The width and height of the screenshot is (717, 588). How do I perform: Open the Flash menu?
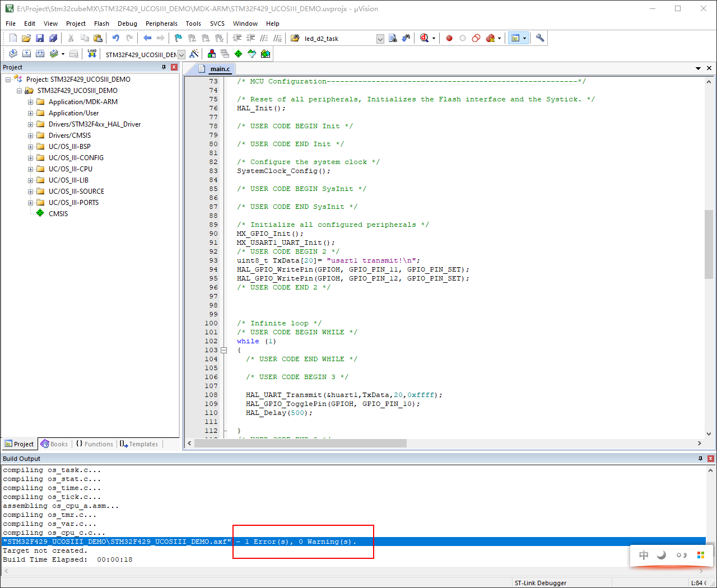click(101, 24)
